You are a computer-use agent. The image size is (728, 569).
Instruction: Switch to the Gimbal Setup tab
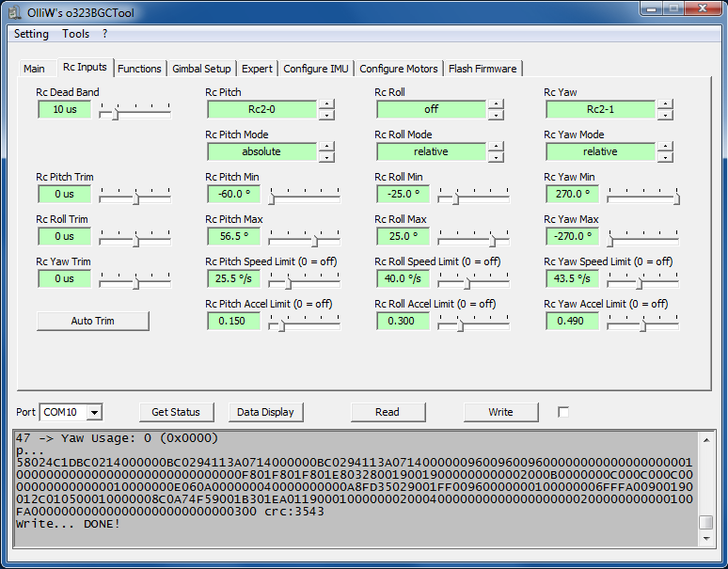pyautogui.click(x=201, y=69)
